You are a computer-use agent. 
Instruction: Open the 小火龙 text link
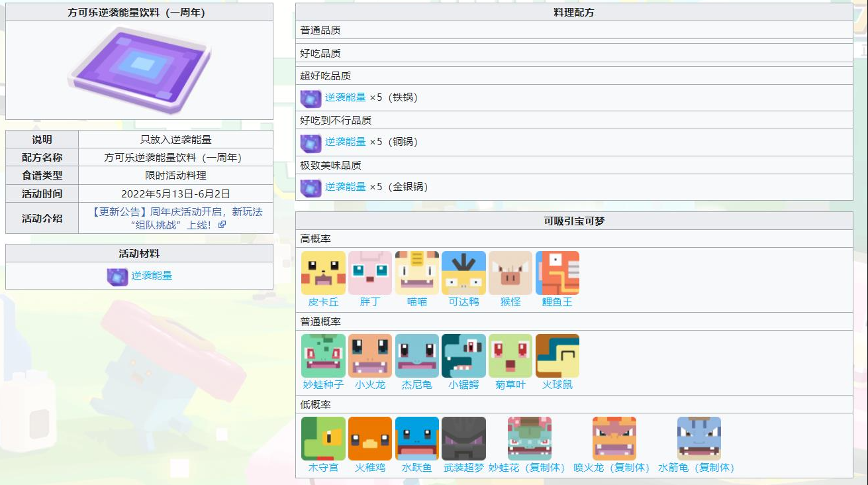370,385
